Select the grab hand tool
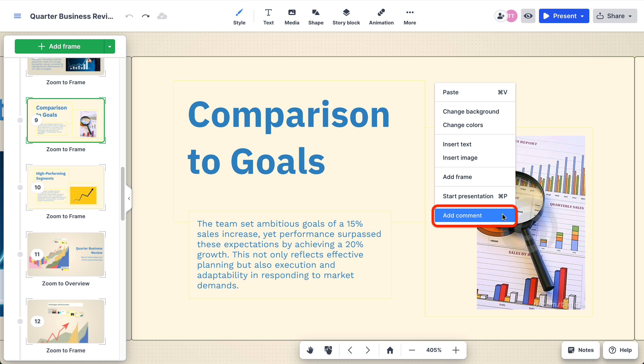Image resolution: width=644 pixels, height=364 pixels. click(328, 350)
